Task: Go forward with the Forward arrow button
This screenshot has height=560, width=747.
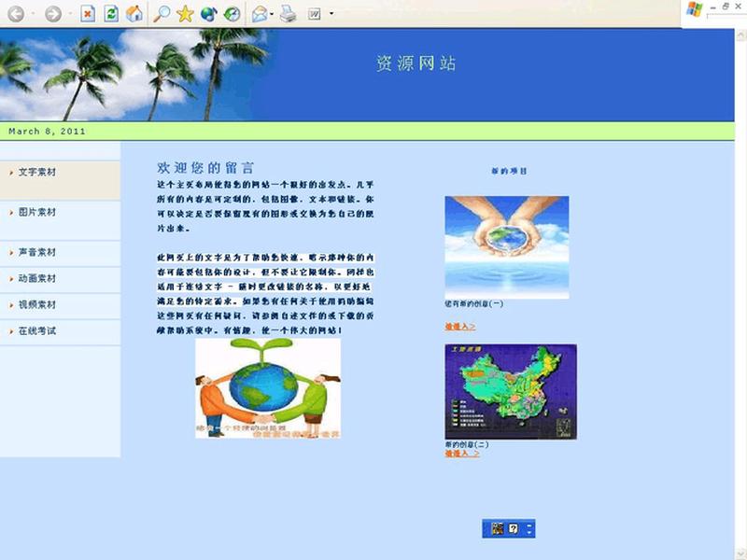Action: 53,13
